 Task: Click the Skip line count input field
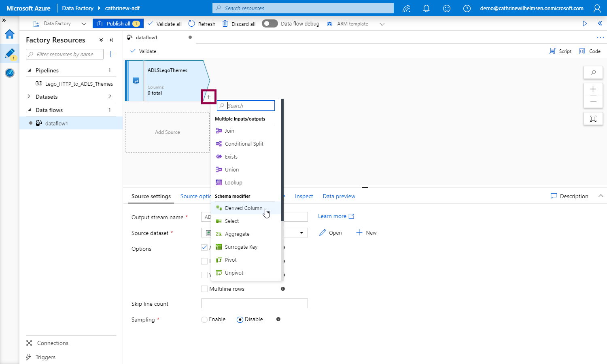[x=254, y=303]
